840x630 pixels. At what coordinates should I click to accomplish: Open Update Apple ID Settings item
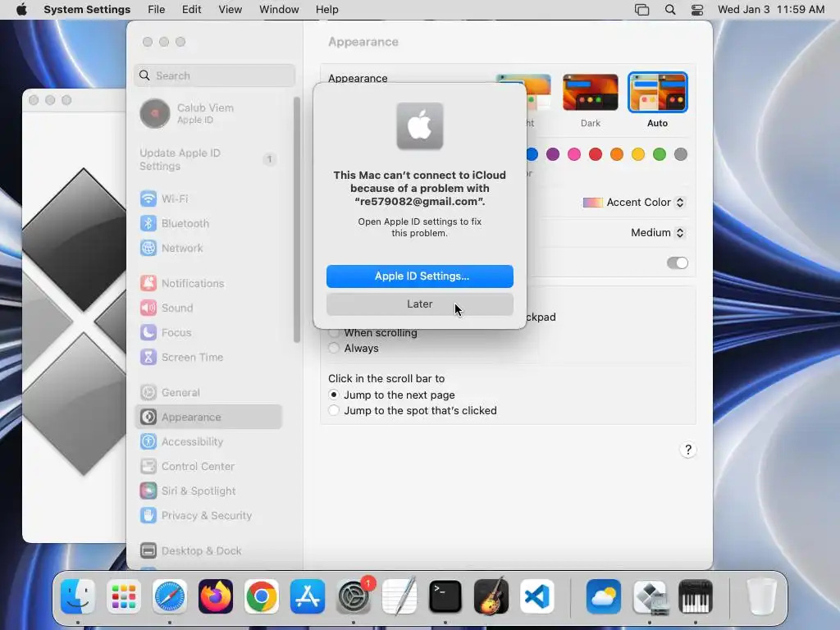click(209, 159)
